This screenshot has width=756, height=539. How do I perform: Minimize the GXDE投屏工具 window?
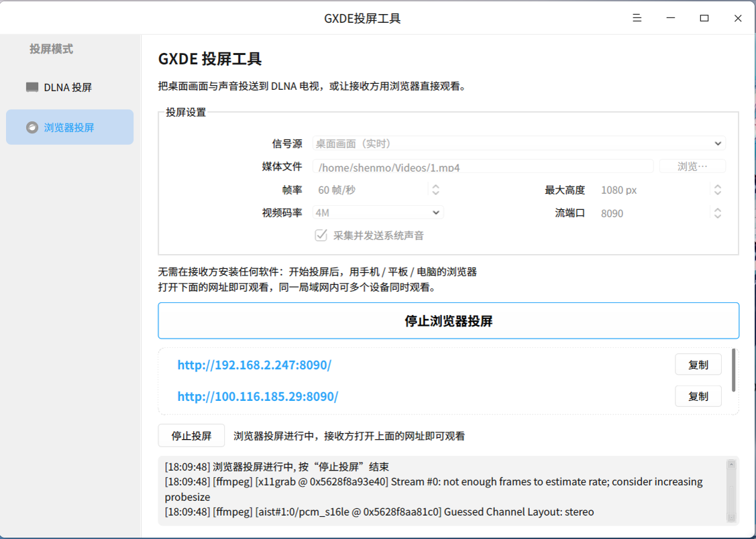click(671, 18)
